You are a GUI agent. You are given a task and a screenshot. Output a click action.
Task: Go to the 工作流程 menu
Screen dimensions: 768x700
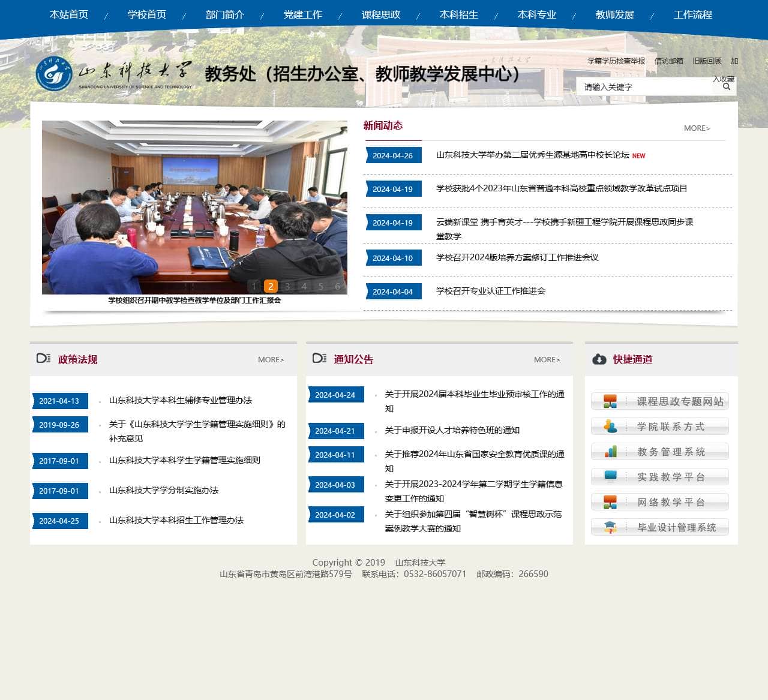click(693, 15)
